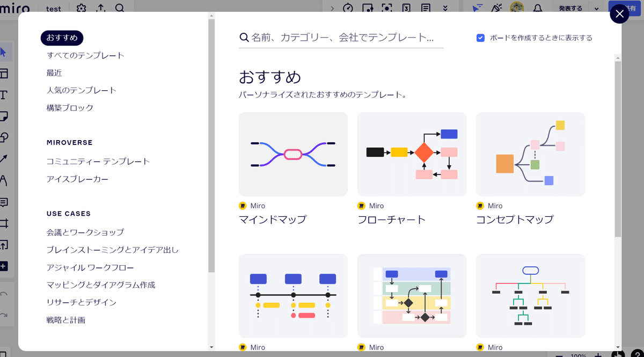Open more apps plus icon in toolbar
Screen dimensions: 644x357
4,266
